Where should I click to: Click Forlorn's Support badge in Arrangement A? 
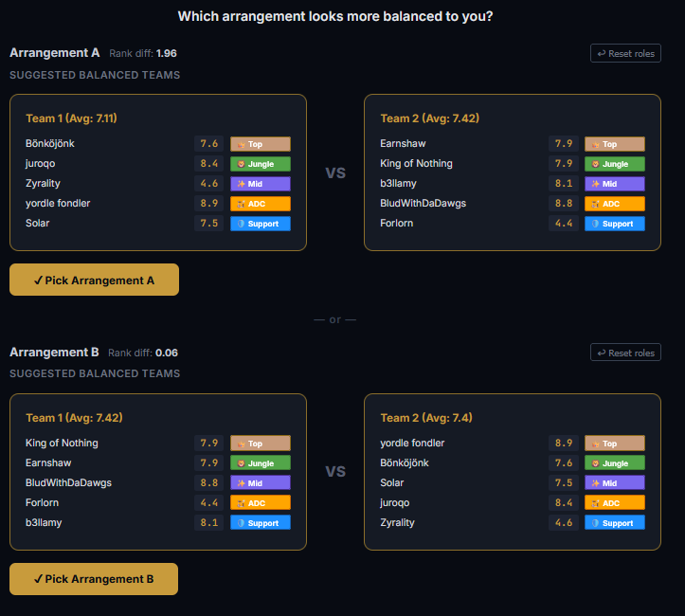pyautogui.click(x=615, y=224)
